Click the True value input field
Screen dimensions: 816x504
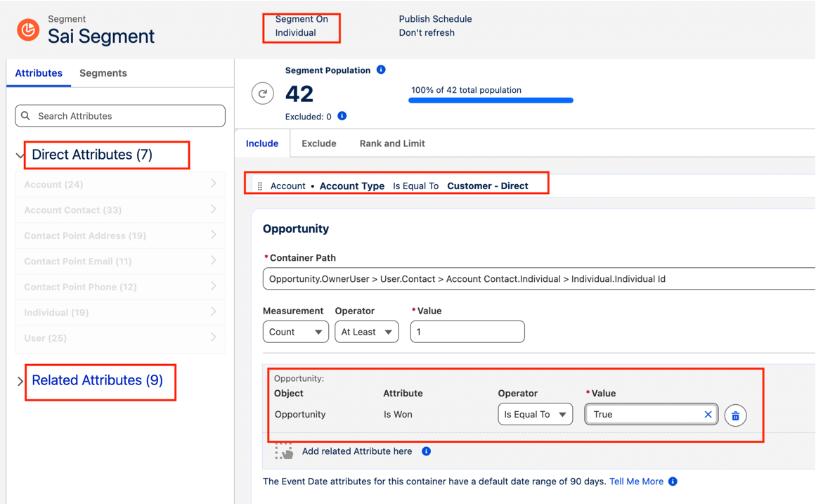pos(652,415)
